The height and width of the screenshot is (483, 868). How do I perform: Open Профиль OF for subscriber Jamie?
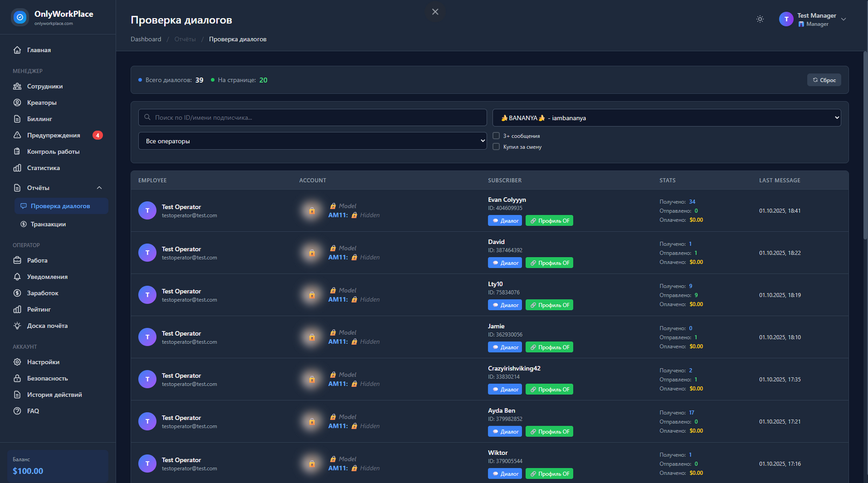[549, 347]
